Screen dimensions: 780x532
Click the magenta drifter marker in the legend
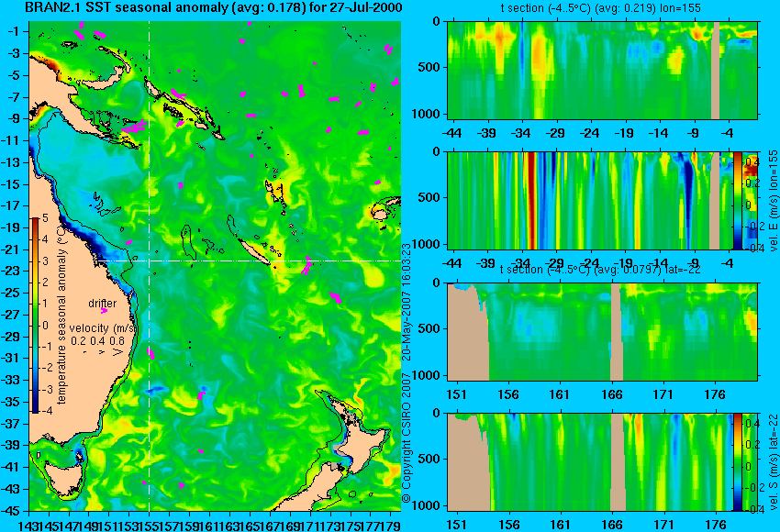[x=104, y=311]
